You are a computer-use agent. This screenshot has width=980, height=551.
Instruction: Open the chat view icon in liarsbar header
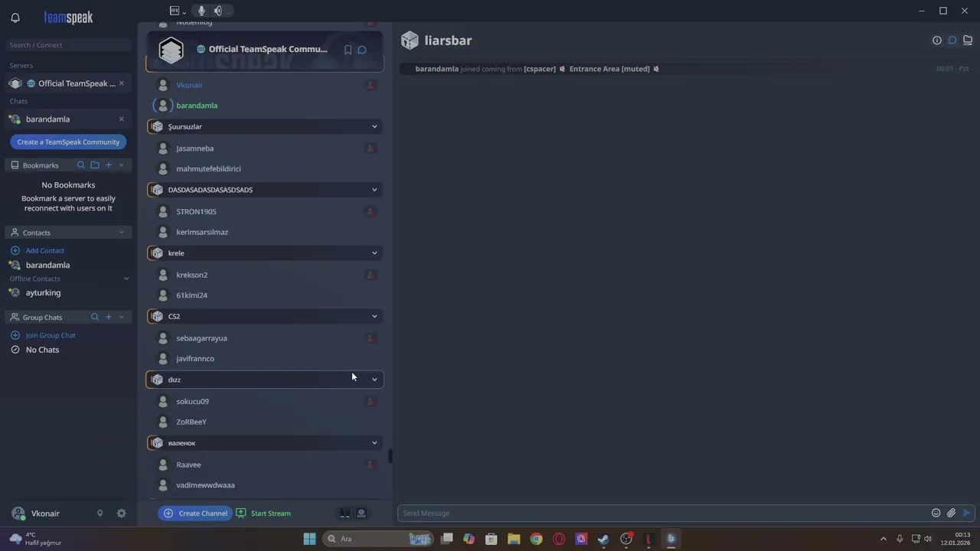pyautogui.click(x=952, y=41)
